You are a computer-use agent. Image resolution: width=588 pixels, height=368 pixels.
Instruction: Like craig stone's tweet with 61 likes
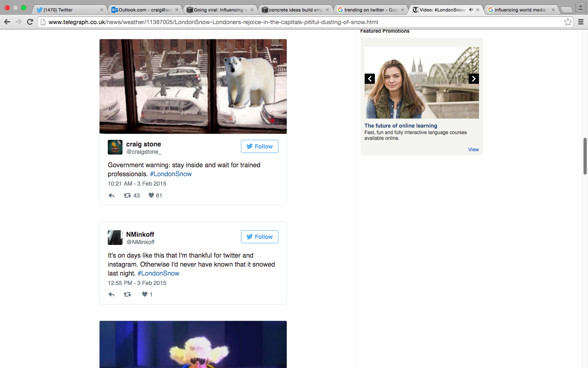coord(151,195)
